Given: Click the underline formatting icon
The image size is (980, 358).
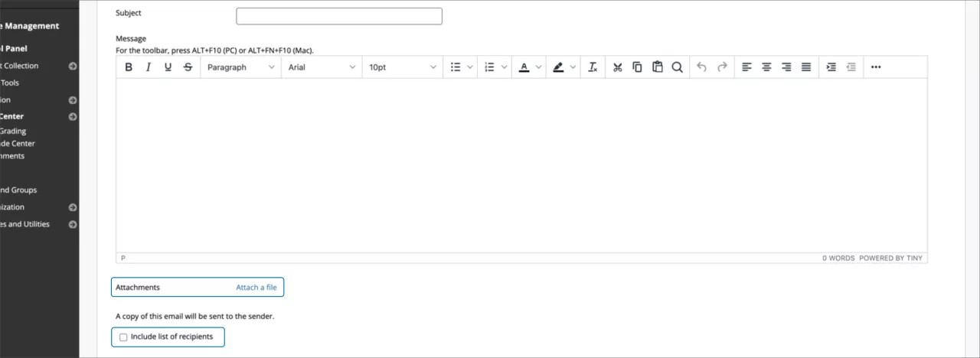Looking at the screenshot, I should click(168, 67).
